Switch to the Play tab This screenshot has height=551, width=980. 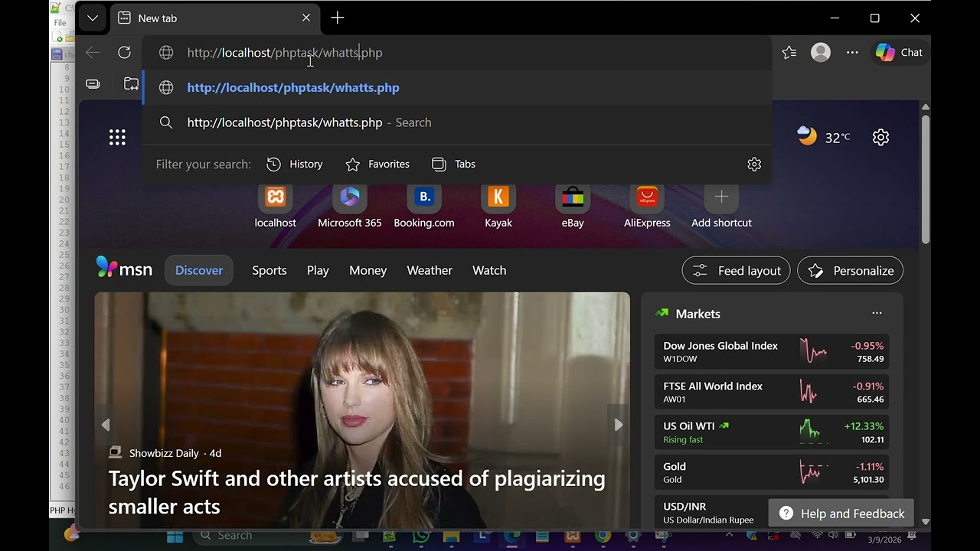click(x=318, y=270)
